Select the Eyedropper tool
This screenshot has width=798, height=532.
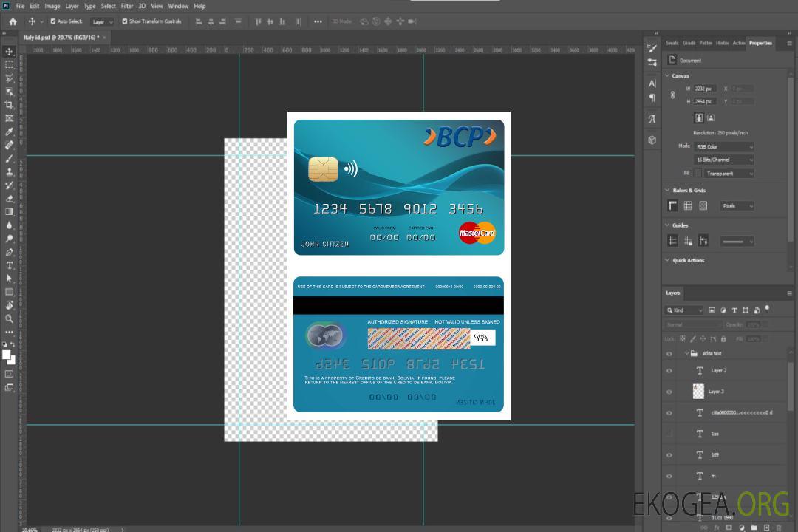tap(9, 132)
